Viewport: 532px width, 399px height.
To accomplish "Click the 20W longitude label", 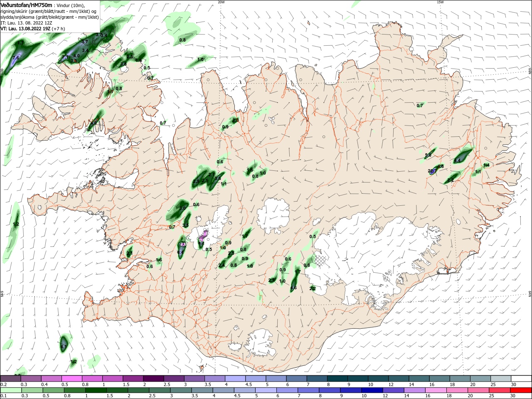I will [x=221, y=2].
